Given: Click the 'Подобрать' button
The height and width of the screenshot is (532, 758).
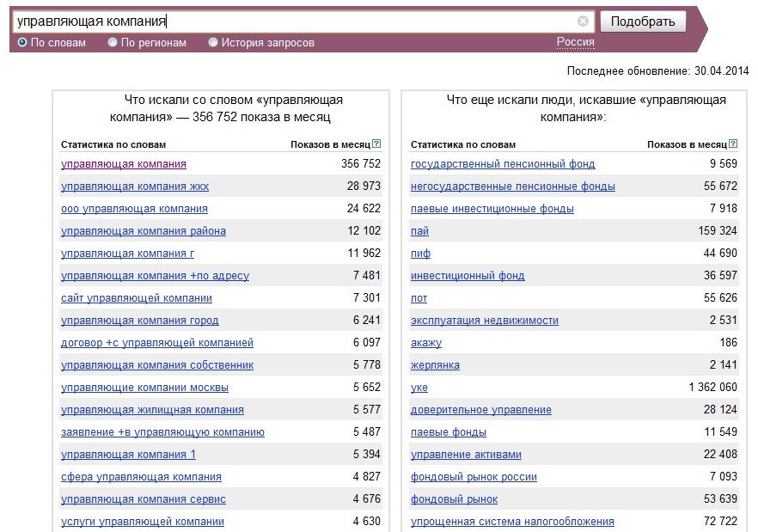Looking at the screenshot, I should pyautogui.click(x=643, y=21).
